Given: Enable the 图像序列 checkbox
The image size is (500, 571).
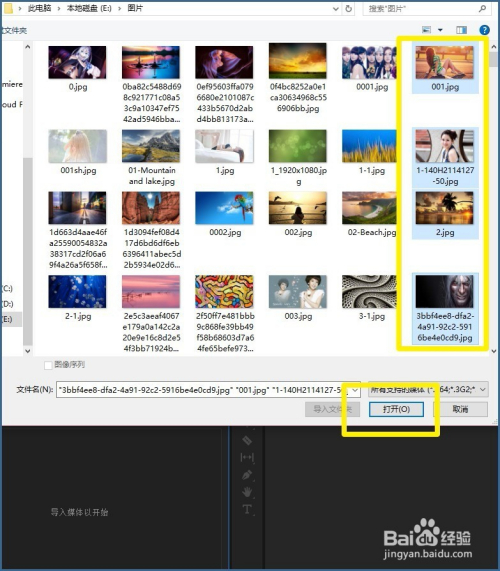Looking at the screenshot, I should point(48,365).
